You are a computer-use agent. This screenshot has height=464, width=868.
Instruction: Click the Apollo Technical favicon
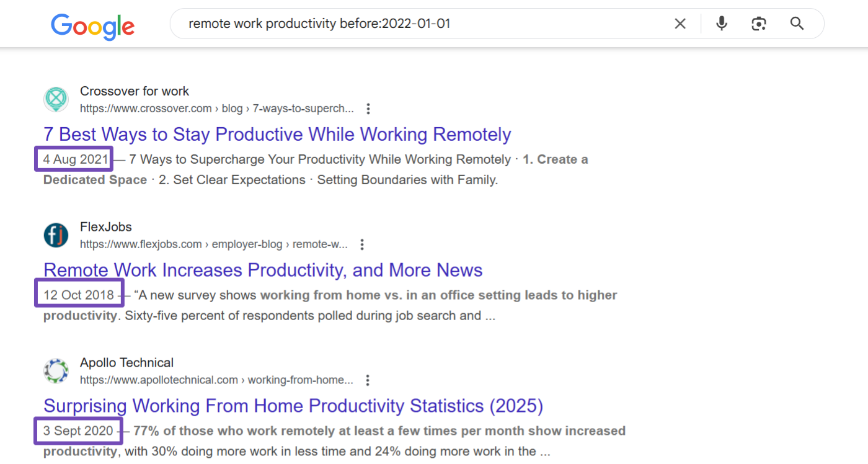pyautogui.click(x=56, y=371)
